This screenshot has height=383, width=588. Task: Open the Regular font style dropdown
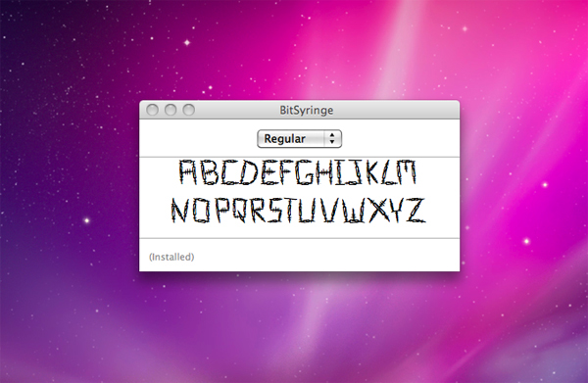pos(299,139)
